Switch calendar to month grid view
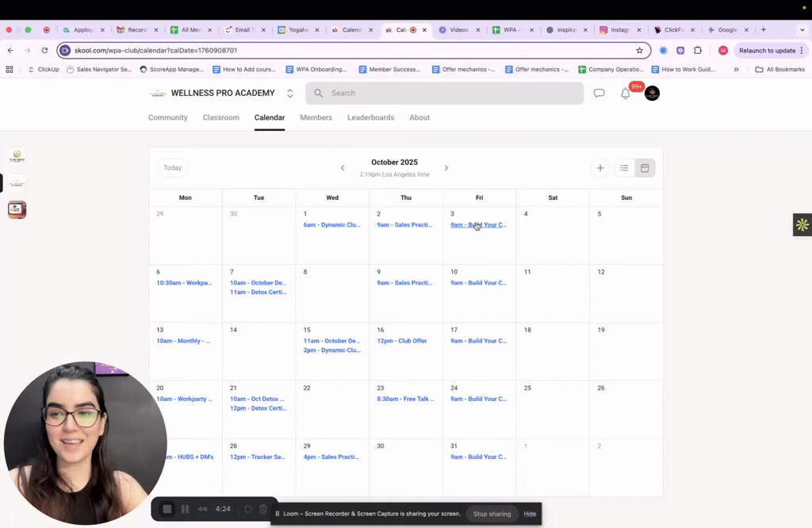 [645, 168]
